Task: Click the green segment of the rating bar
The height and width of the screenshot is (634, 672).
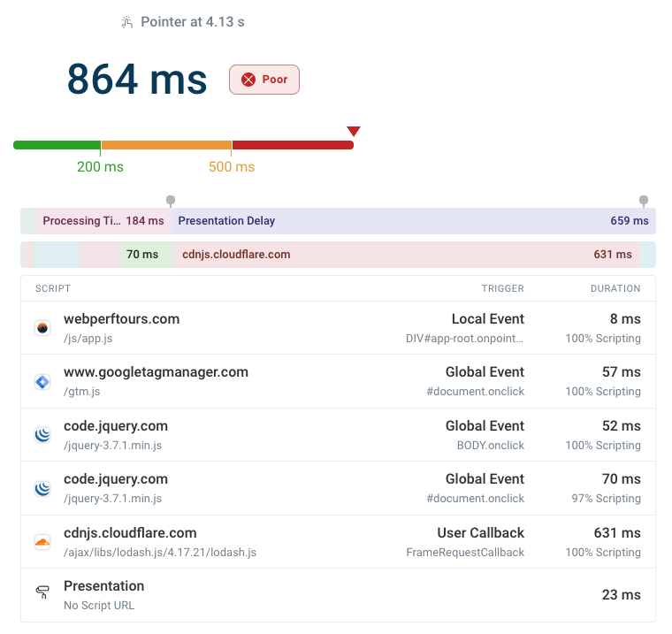Action: pos(57,145)
